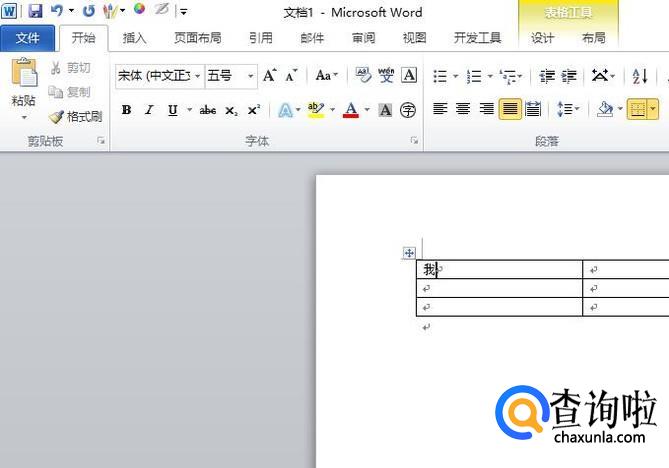This screenshot has width=669, height=468.
Task: Switch to the 开发工具 Developer tab
Action: click(x=477, y=38)
